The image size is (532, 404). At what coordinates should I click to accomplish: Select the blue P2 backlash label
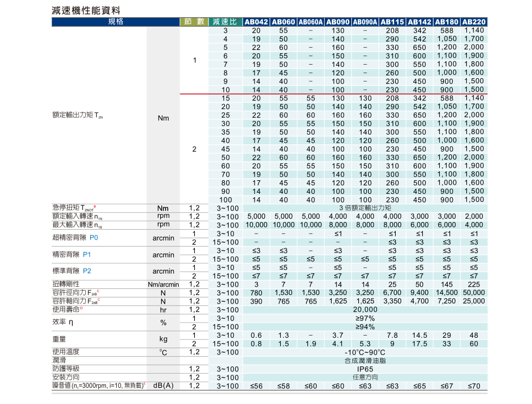tap(87, 271)
